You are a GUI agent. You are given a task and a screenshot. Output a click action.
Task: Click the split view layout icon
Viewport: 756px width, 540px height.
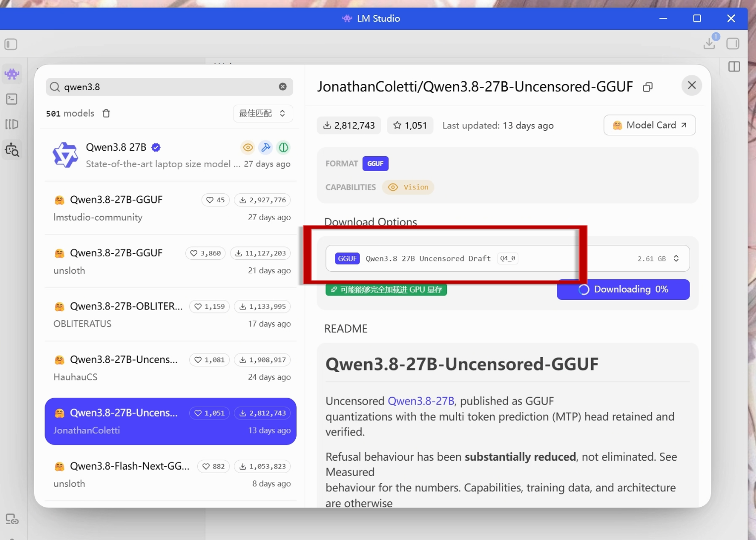734,66
